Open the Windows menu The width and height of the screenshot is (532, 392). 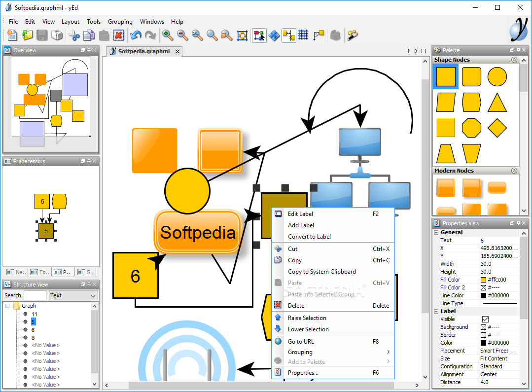(x=152, y=22)
